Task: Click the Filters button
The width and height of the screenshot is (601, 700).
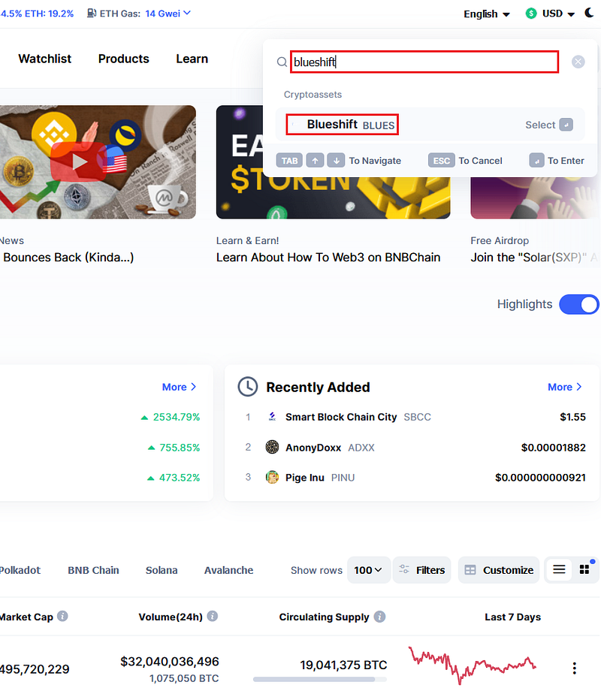Action: tap(421, 569)
